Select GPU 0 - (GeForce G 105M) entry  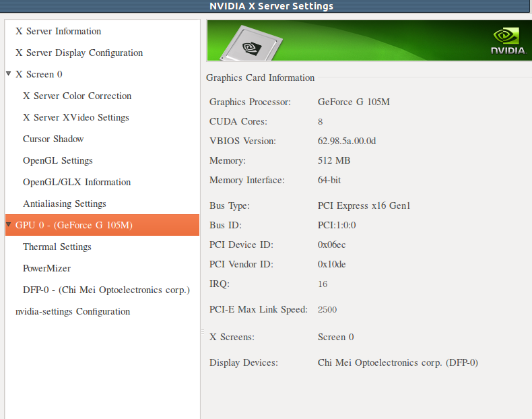coord(102,225)
